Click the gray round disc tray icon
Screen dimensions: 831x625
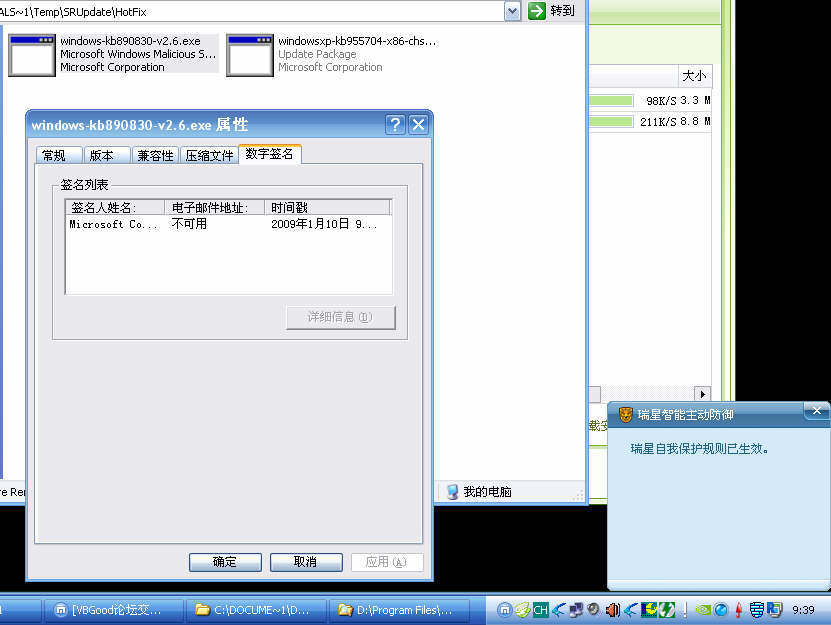point(594,610)
